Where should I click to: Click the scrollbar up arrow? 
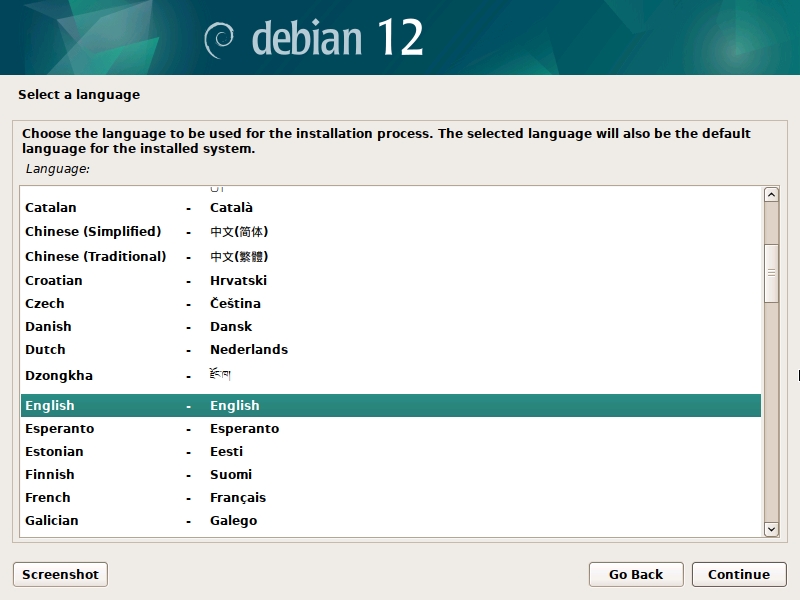coord(771,195)
